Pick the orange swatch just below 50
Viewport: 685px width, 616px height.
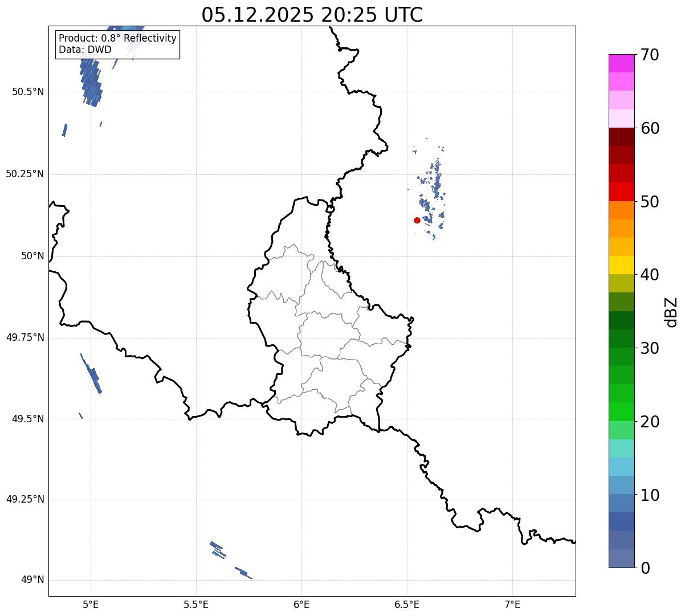click(621, 210)
